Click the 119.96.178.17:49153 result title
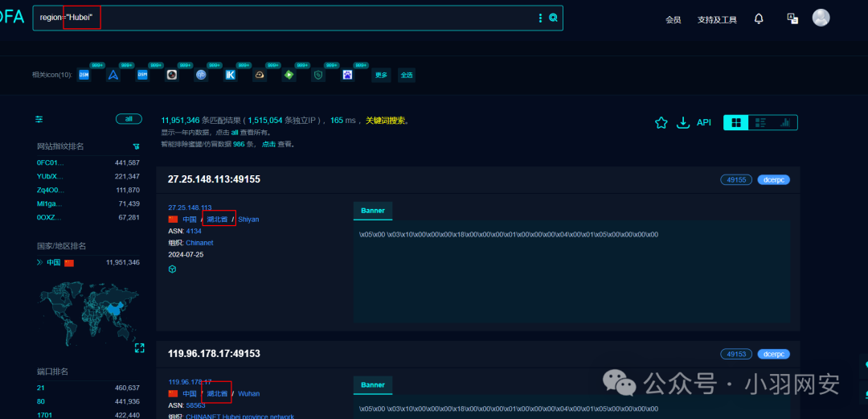Screen dimensions: 868x419 pos(214,354)
